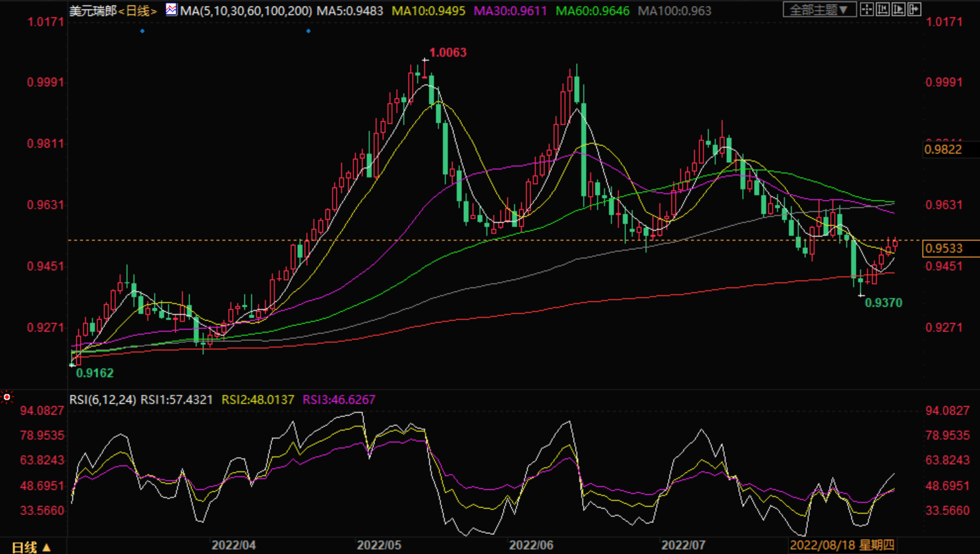Click the 美元瑞郎 symbol name

coord(93,11)
